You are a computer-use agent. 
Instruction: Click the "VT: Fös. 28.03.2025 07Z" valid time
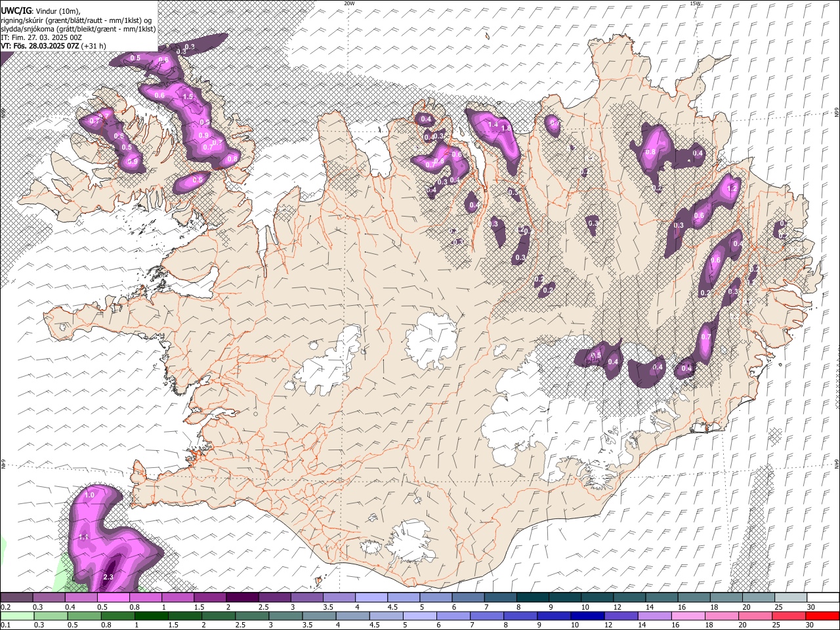click(41, 47)
